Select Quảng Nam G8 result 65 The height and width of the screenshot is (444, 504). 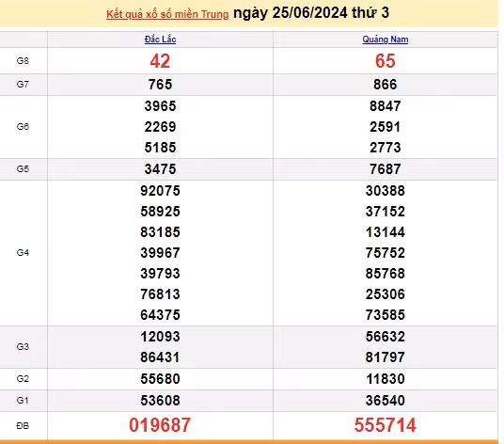point(386,61)
